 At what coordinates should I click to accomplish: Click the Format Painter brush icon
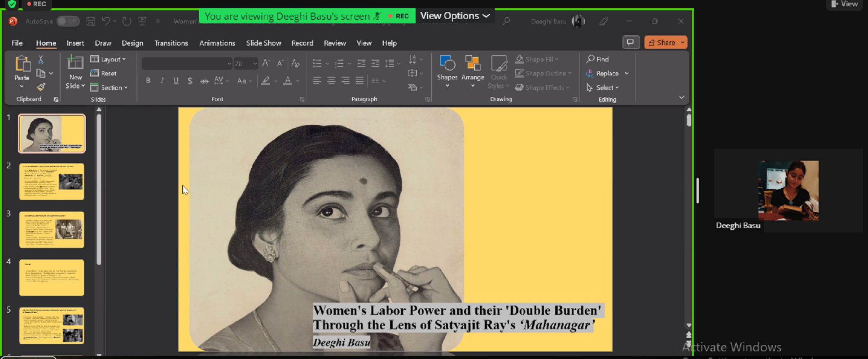(41, 87)
